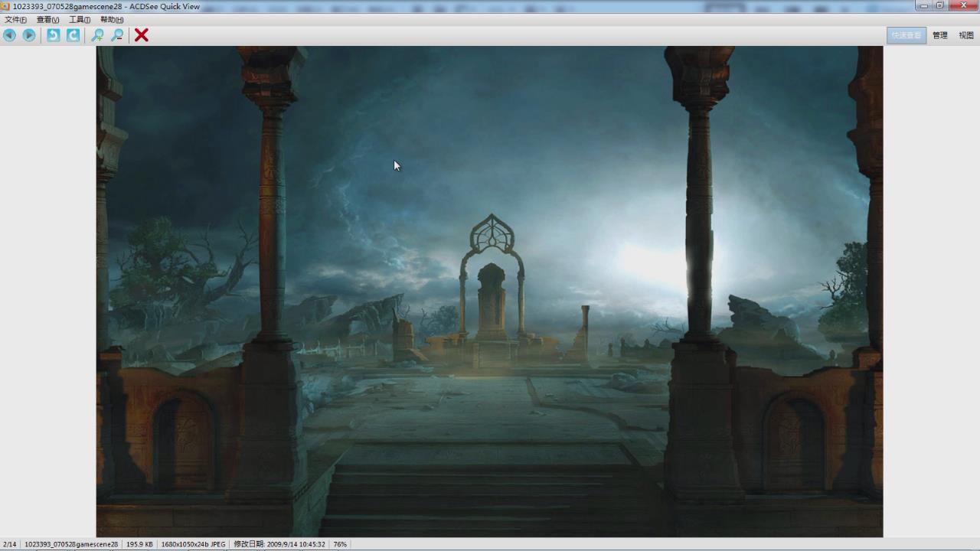Image resolution: width=980 pixels, height=551 pixels.
Task: Go to the next image
Action: click(x=29, y=35)
